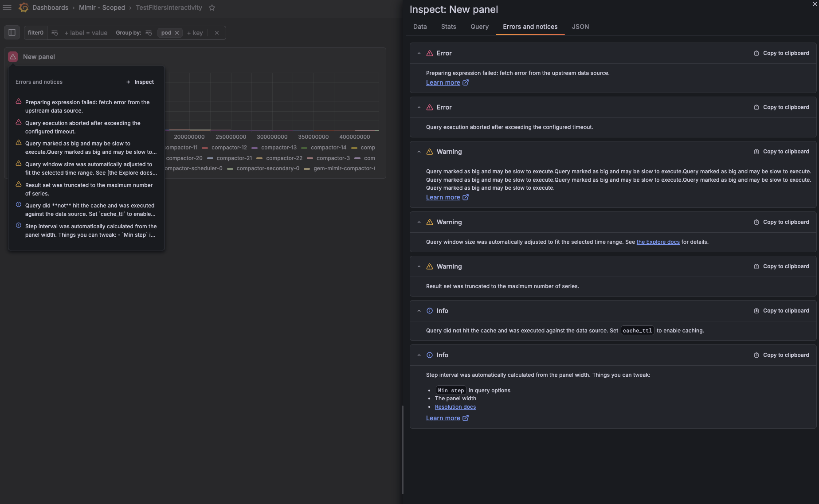This screenshot has width=819, height=504.
Task: Click the Errors and notices popover heading
Action: point(39,82)
